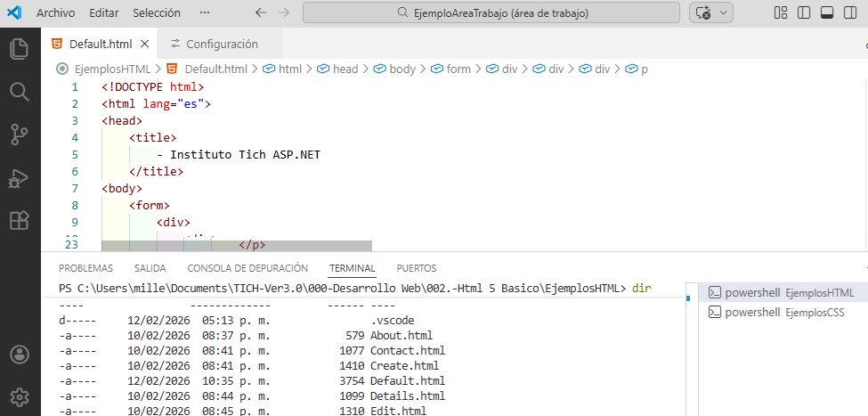Viewport: 868px width, 416px height.
Task: Switch to the Configuración tab
Action: tap(222, 44)
